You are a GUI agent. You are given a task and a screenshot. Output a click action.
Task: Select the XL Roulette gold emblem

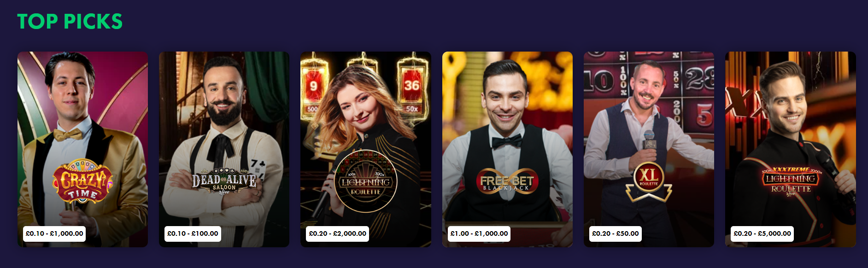[649, 182]
